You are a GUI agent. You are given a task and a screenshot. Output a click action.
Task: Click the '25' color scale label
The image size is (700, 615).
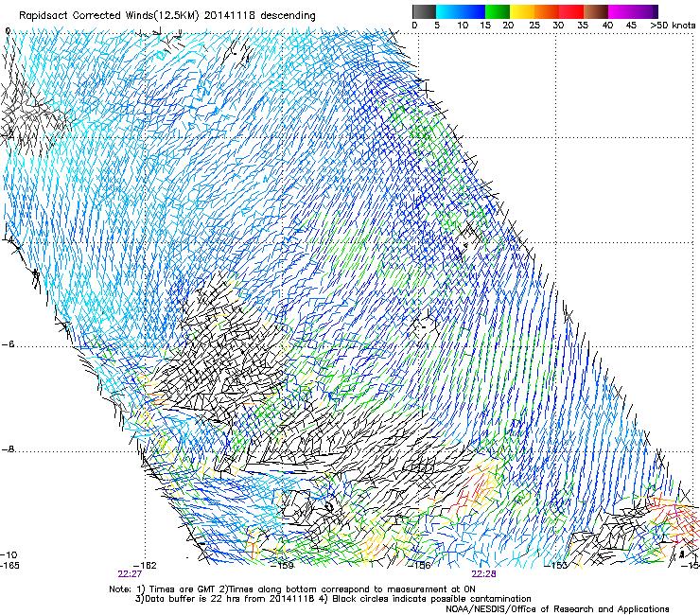click(534, 26)
